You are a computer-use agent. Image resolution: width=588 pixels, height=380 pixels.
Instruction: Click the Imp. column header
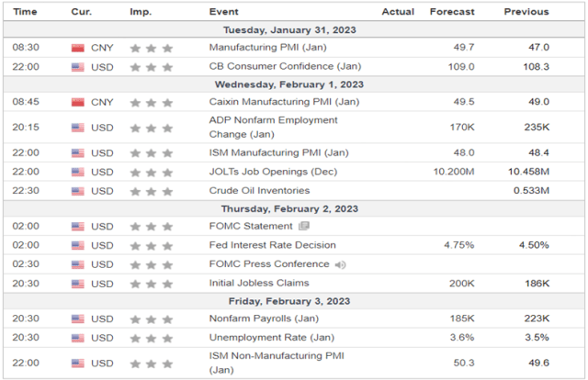141,12
